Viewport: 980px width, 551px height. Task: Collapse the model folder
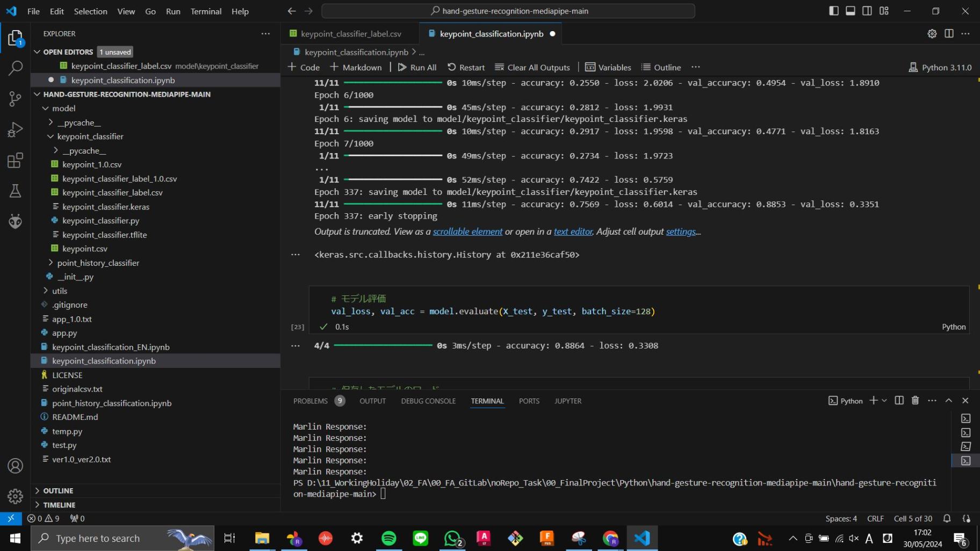[46, 108]
